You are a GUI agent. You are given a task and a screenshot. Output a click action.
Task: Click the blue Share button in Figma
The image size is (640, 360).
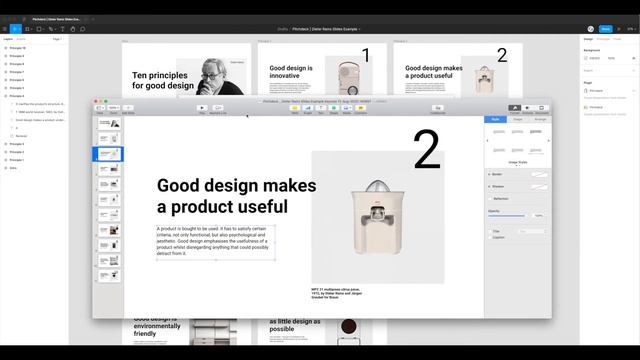point(605,29)
